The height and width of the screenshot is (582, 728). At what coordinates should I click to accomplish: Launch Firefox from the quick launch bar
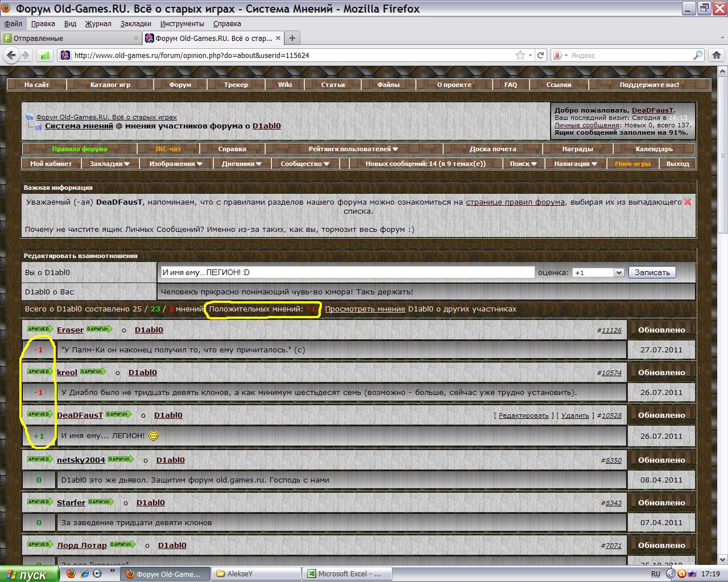(x=71, y=573)
